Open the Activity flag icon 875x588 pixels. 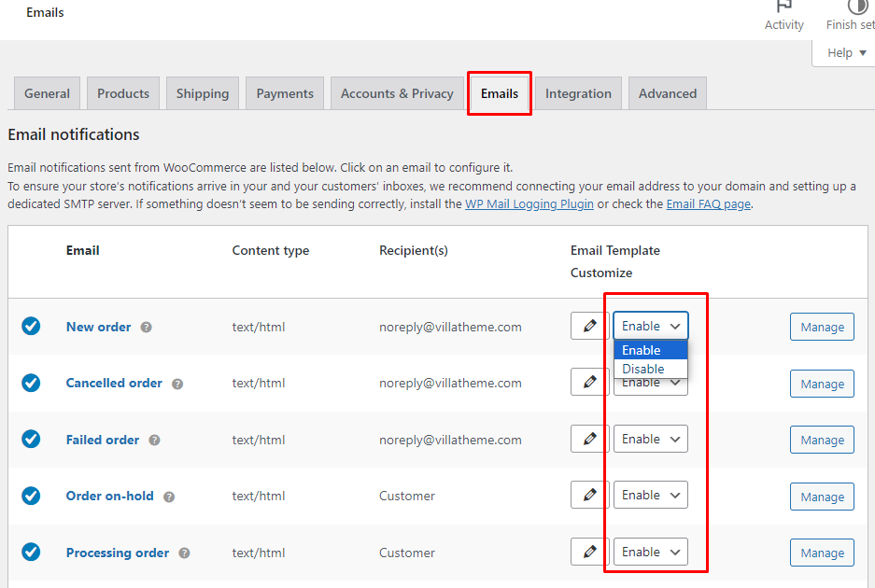(x=784, y=16)
